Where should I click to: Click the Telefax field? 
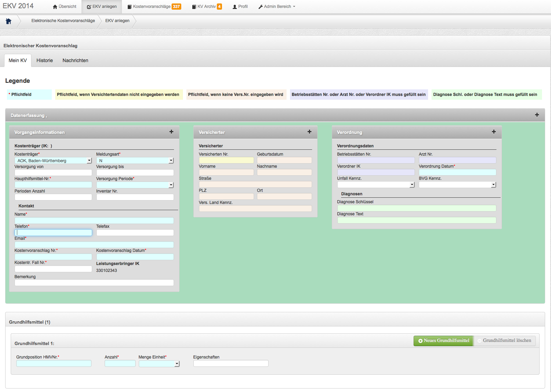pos(135,233)
